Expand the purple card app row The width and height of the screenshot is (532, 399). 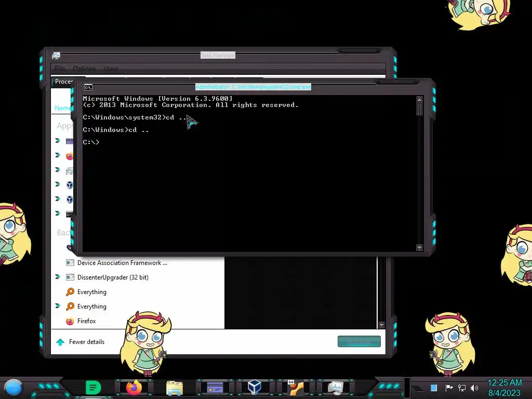[x=58, y=140]
